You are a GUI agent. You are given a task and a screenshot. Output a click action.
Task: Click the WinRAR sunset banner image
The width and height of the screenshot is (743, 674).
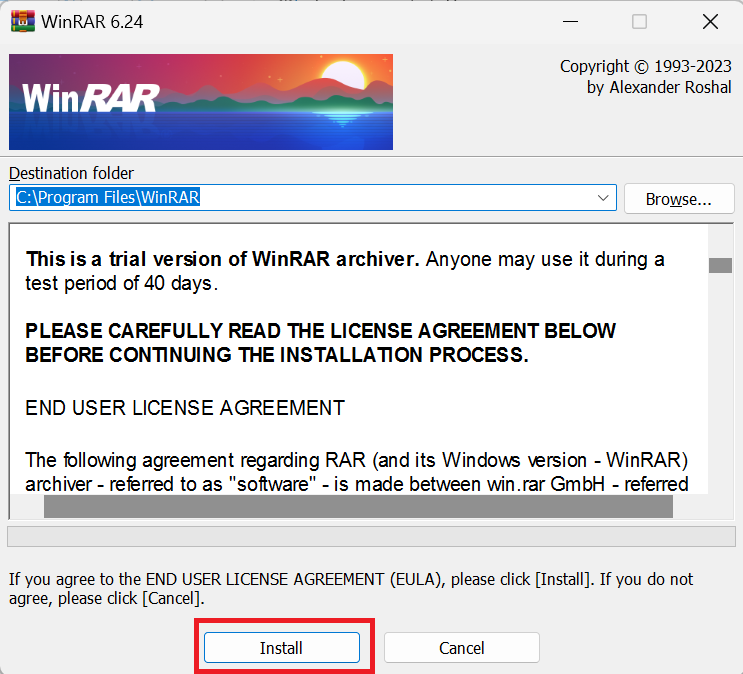tap(201, 102)
